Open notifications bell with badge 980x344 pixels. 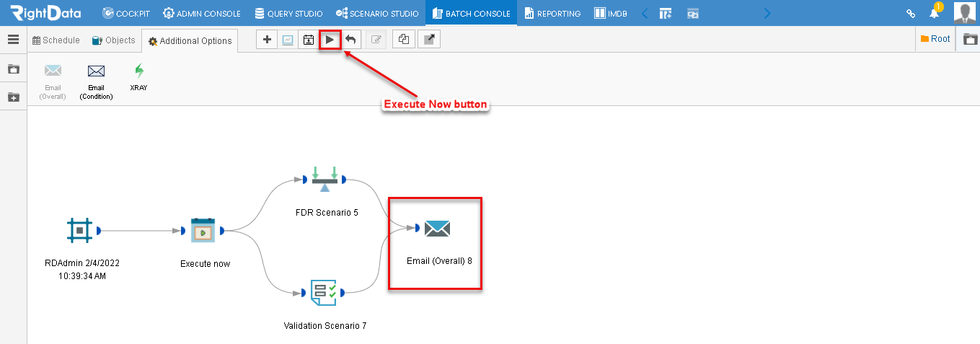pos(935,13)
